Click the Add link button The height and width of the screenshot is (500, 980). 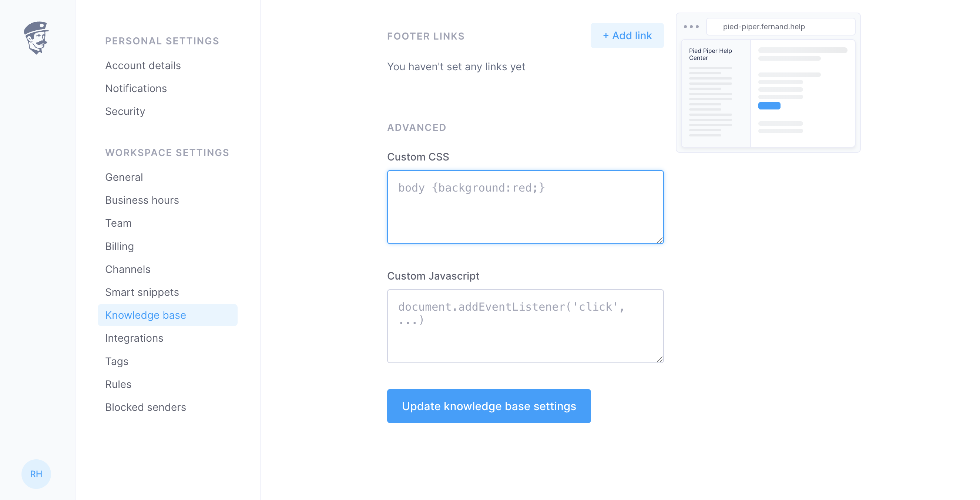pyautogui.click(x=627, y=36)
